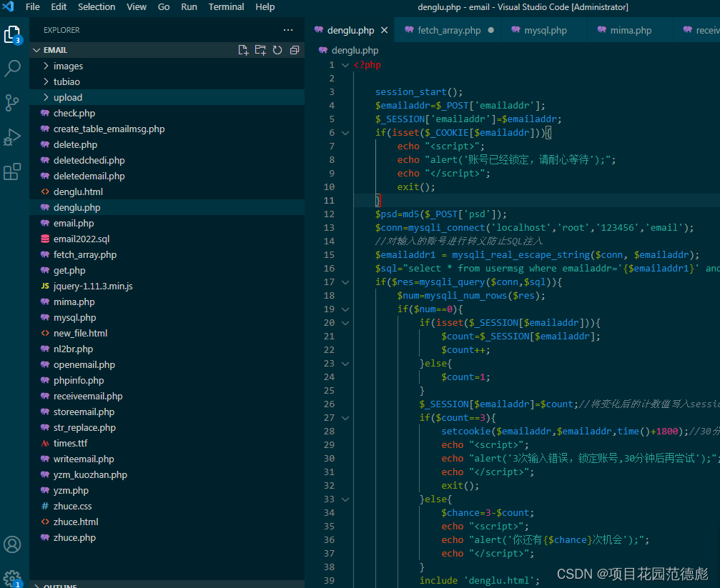Viewport: 720px width, 588px height.
Task: Open deletedchedi.php file
Action: pos(167,160)
